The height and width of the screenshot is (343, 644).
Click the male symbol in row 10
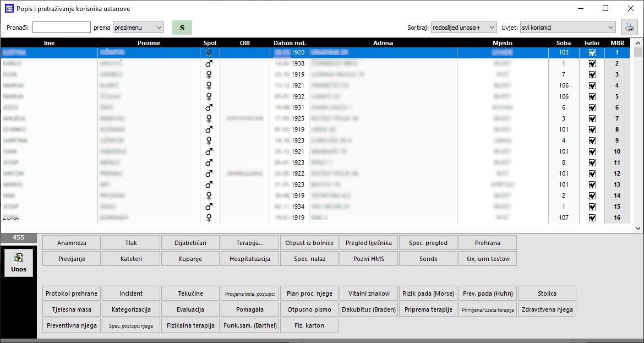[x=209, y=152]
